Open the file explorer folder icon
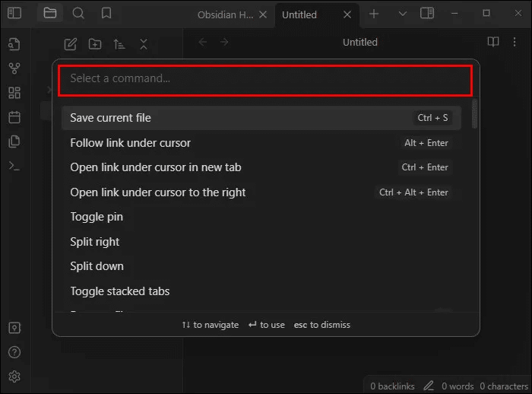The image size is (532, 394). [50, 14]
